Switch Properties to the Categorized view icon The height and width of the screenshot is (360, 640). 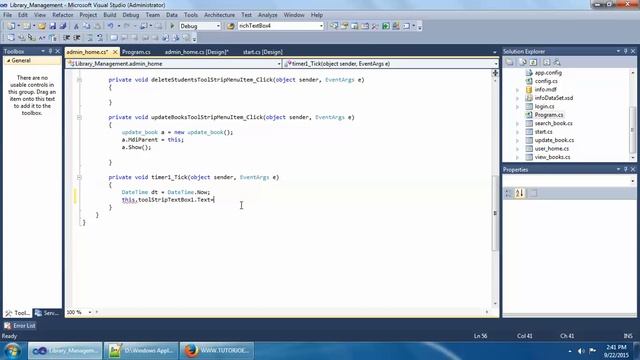[509, 193]
